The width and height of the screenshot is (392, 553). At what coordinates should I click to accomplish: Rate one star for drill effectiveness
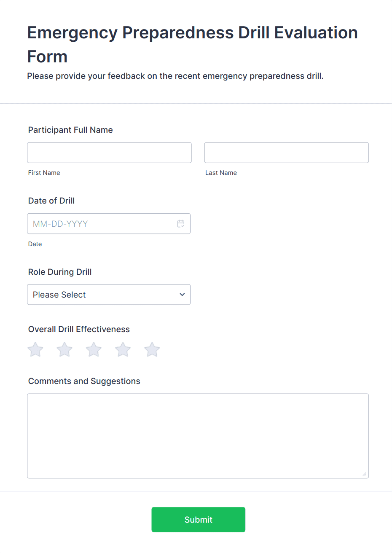[x=35, y=349]
